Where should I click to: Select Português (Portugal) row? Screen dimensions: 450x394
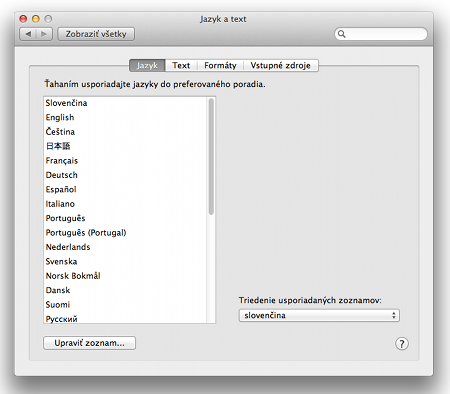(125, 233)
